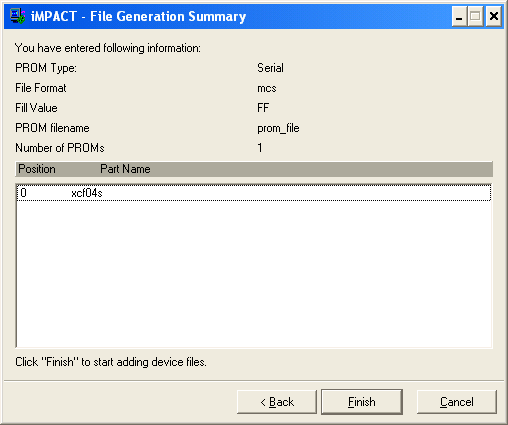Go to previous step with Back

click(x=277, y=402)
